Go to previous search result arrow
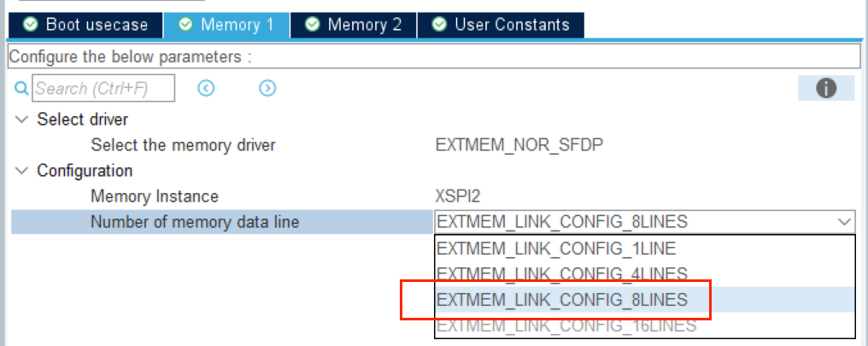The width and height of the screenshot is (868, 346). click(x=206, y=88)
